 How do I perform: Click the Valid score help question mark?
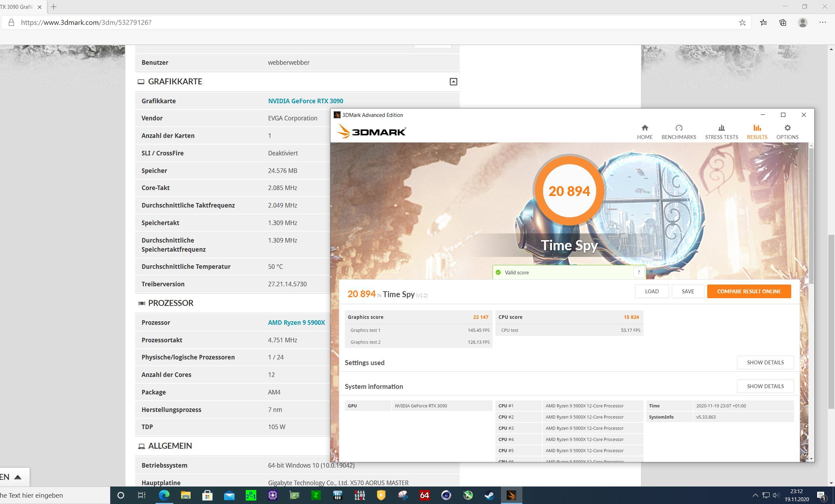pos(639,272)
